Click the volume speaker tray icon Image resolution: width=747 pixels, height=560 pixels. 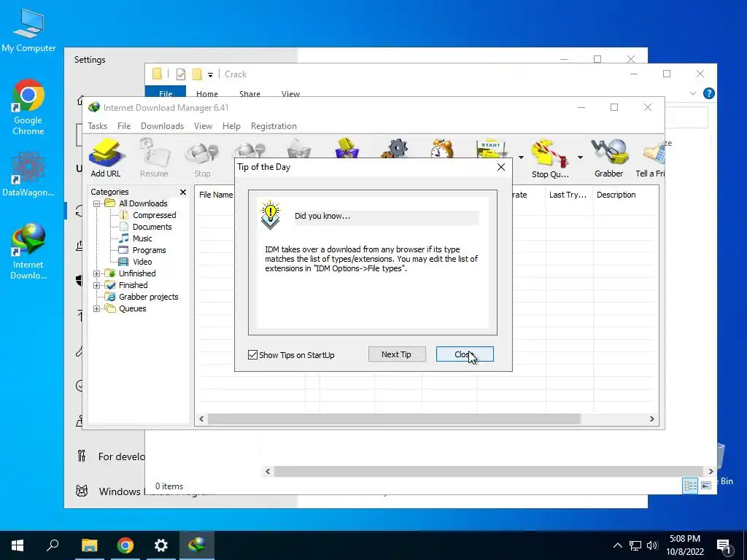click(x=652, y=545)
